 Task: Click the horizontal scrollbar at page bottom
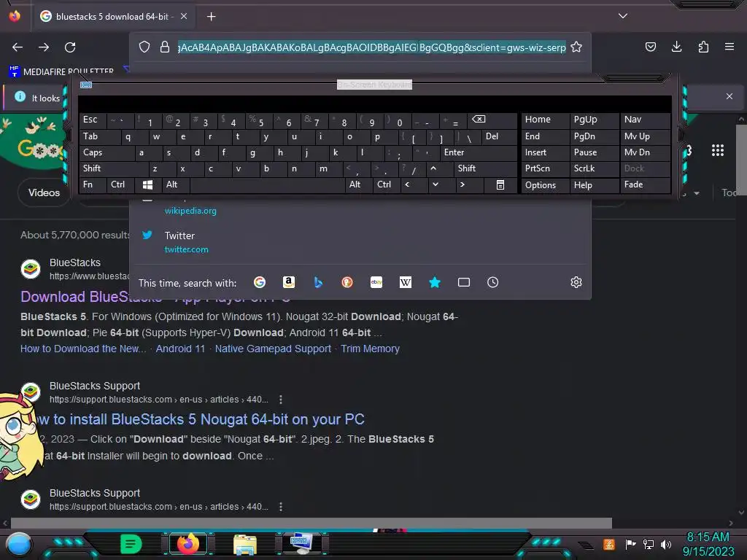click(311, 523)
